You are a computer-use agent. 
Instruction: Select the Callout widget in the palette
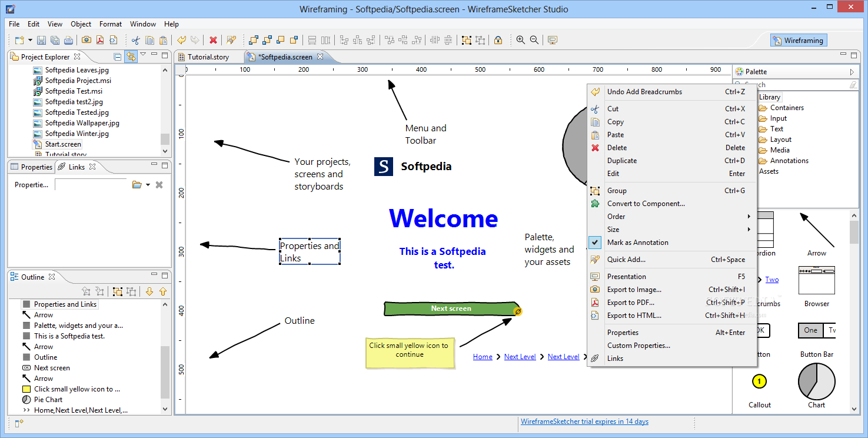(x=759, y=390)
